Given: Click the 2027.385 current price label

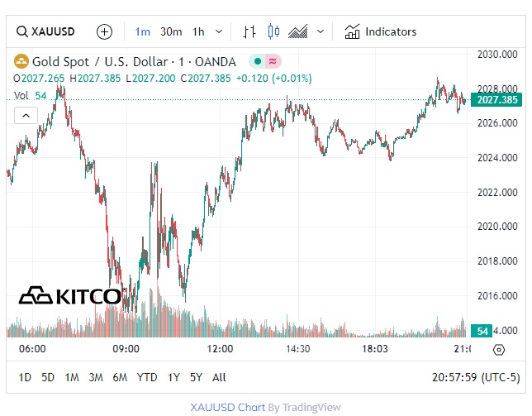Looking at the screenshot, I should click(496, 100).
